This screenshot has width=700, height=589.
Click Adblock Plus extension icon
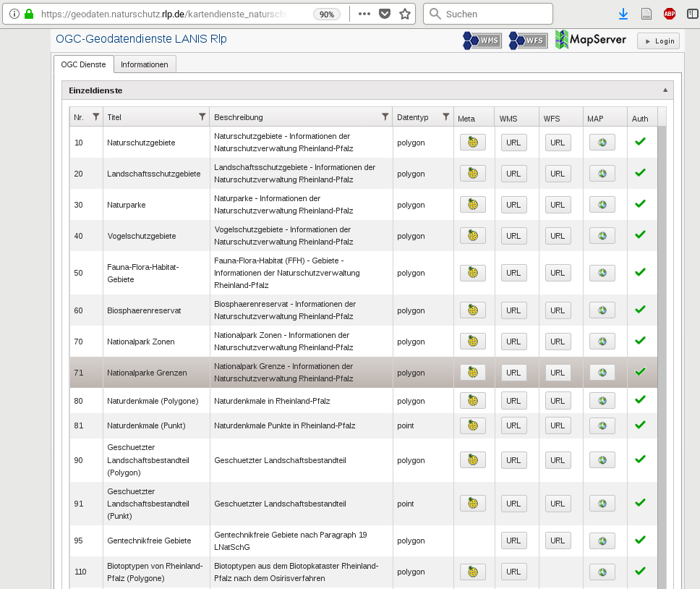click(670, 14)
